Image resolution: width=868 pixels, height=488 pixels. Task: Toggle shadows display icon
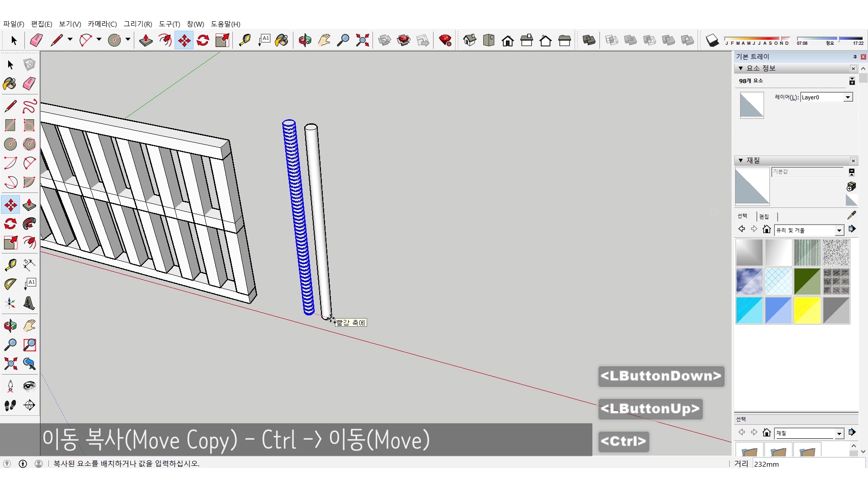click(712, 41)
